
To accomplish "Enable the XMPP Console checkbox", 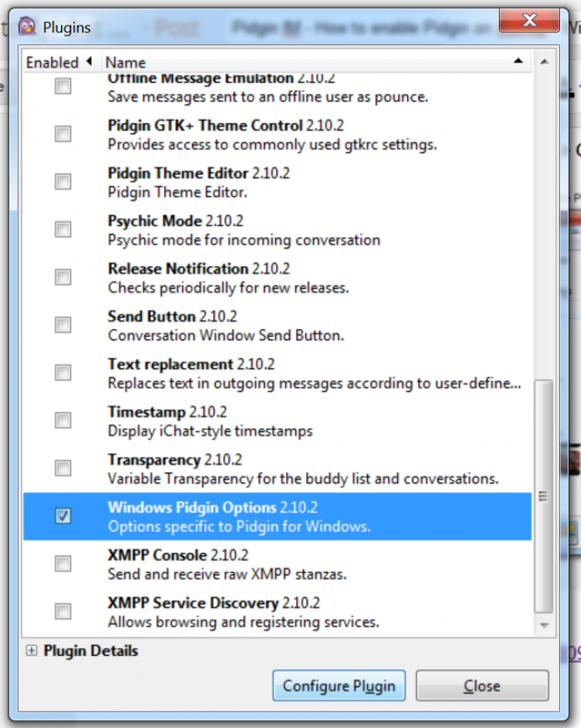I will click(63, 564).
